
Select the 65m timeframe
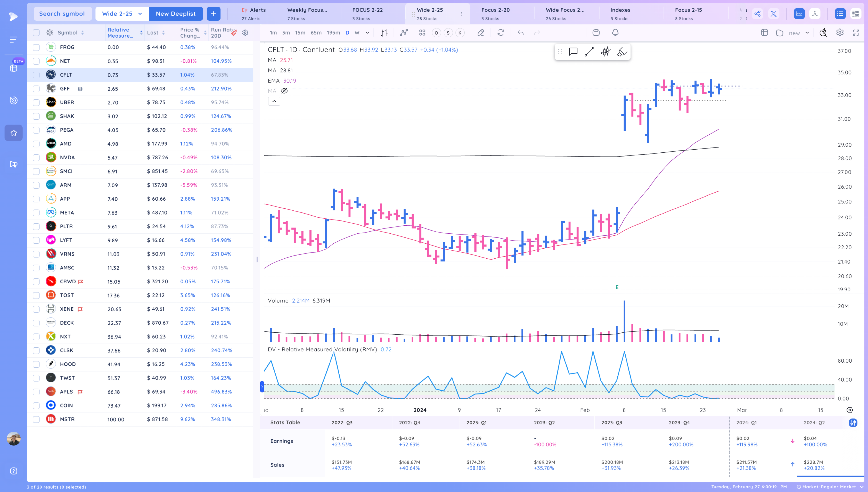tap(316, 33)
